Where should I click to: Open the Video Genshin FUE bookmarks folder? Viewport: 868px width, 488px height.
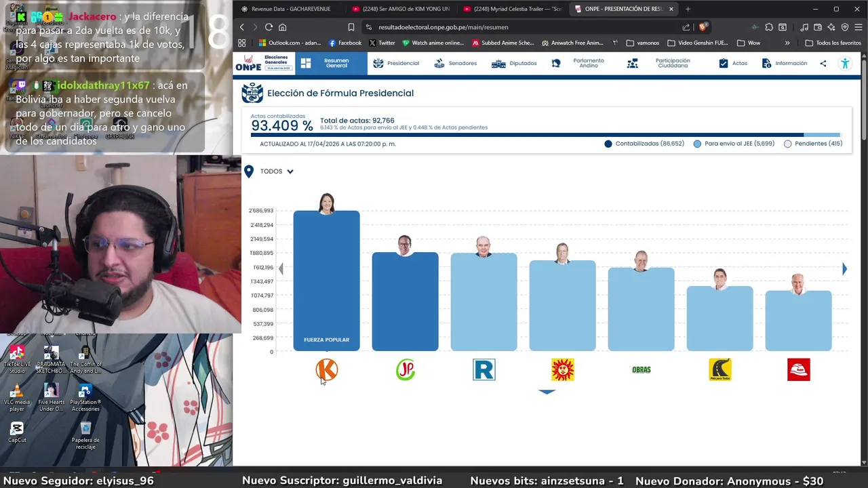pos(698,43)
